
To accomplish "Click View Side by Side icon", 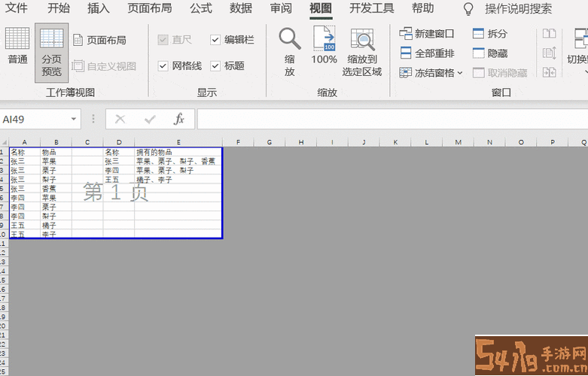I will 550,34.
